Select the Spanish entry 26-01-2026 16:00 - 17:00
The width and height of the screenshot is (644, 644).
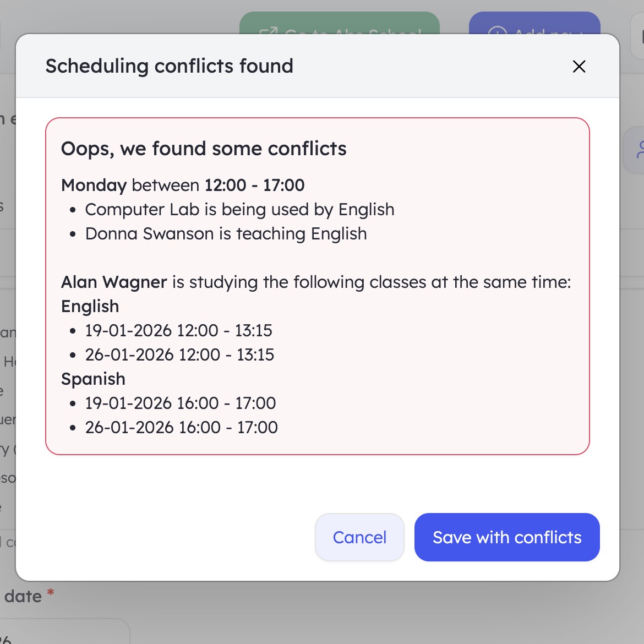(180, 427)
